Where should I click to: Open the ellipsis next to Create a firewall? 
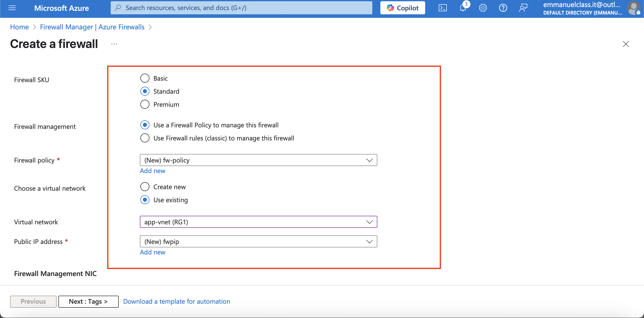[114, 44]
